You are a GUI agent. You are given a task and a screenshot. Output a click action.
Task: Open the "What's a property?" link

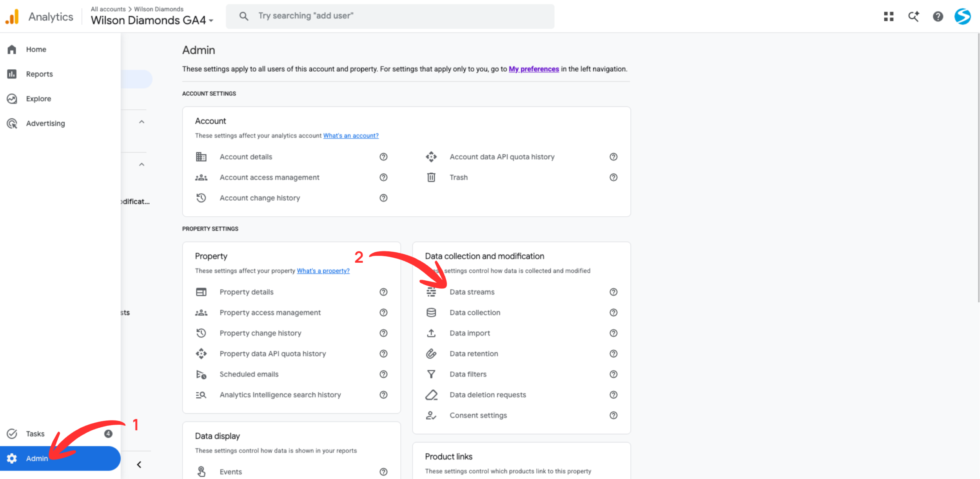coord(323,271)
